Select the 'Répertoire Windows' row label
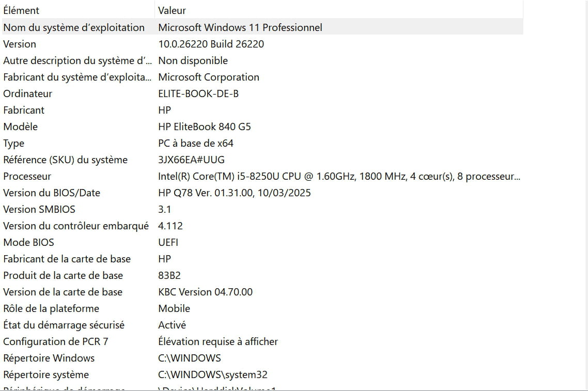 [49, 358]
